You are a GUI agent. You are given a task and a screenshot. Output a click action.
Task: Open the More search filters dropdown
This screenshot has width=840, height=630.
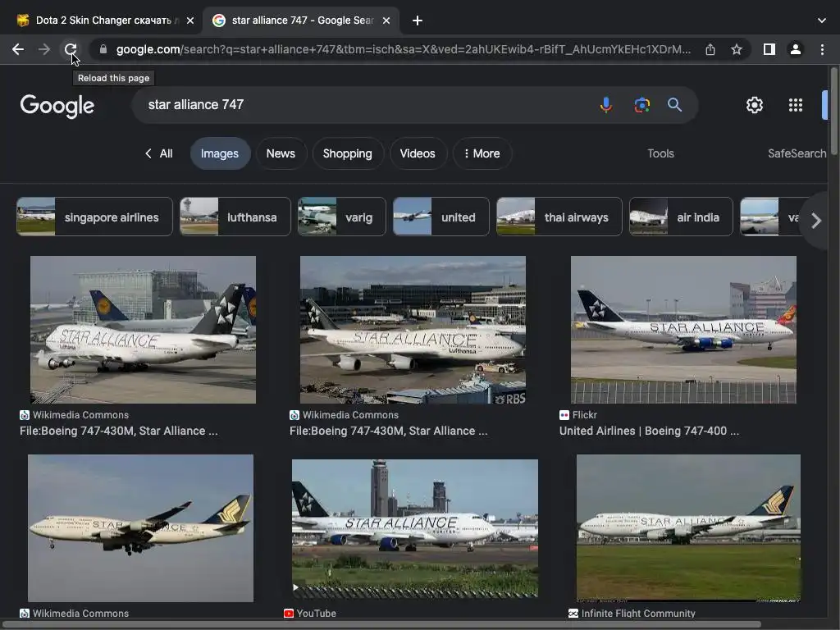point(482,153)
